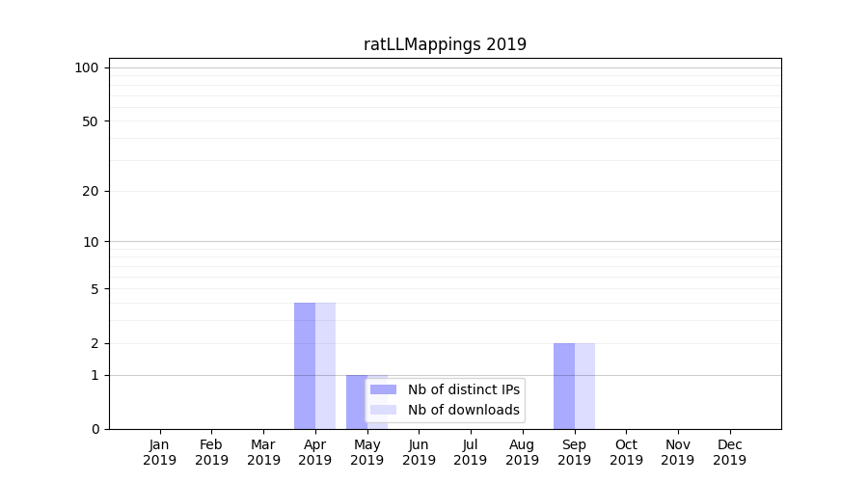Click the 'Jun 2019' x-axis label

click(419, 452)
